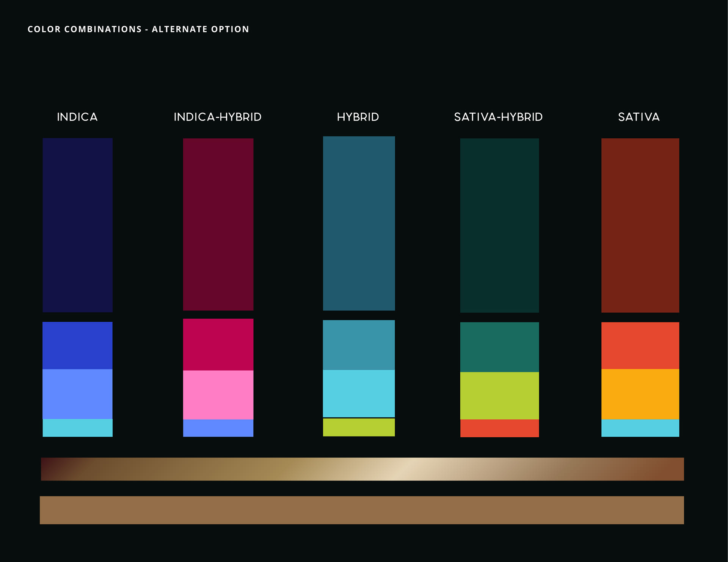Select the amber yellow Sativa swatch
This screenshot has height=562, width=728.
pyautogui.click(x=640, y=394)
